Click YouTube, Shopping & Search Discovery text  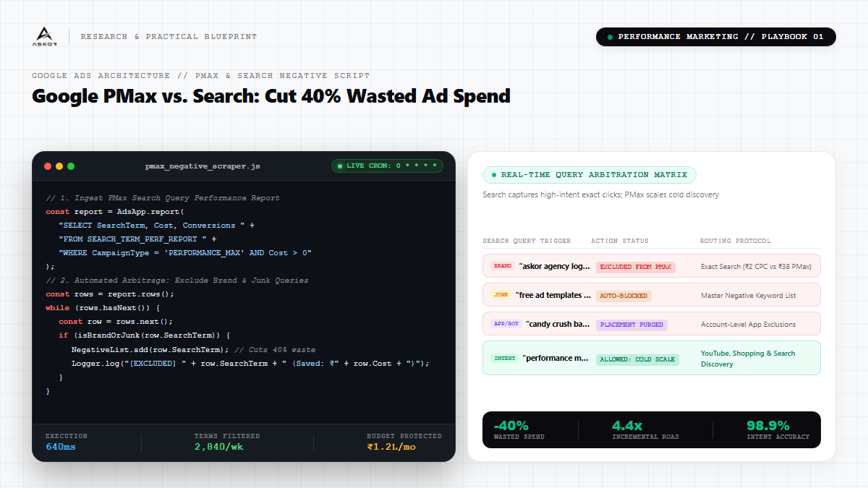coord(748,359)
